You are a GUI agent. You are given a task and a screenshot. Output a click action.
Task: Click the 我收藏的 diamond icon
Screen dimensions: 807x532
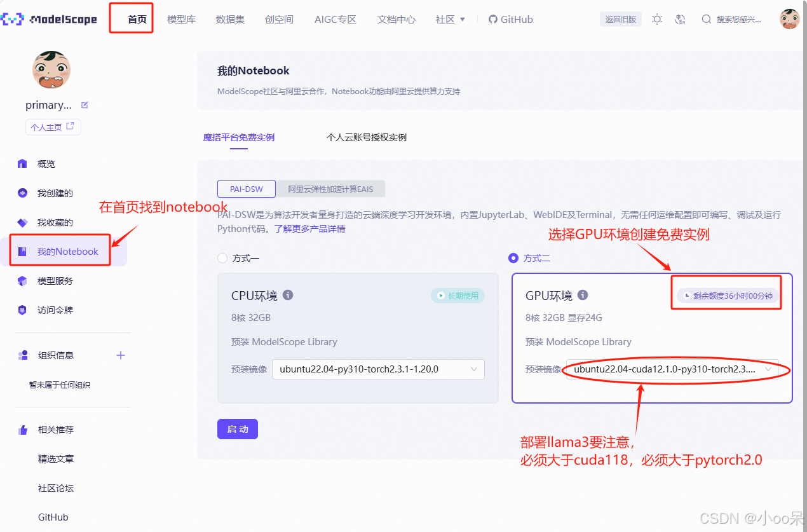tap(22, 222)
